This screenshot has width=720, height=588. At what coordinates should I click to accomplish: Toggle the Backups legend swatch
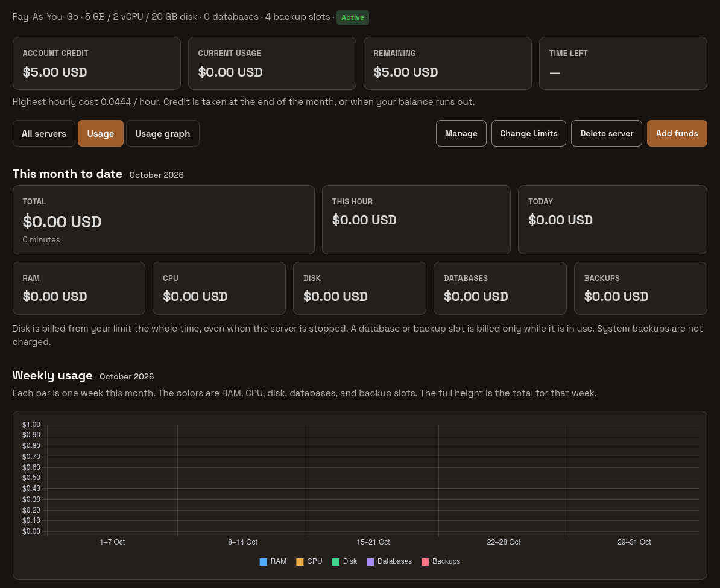[425, 562]
